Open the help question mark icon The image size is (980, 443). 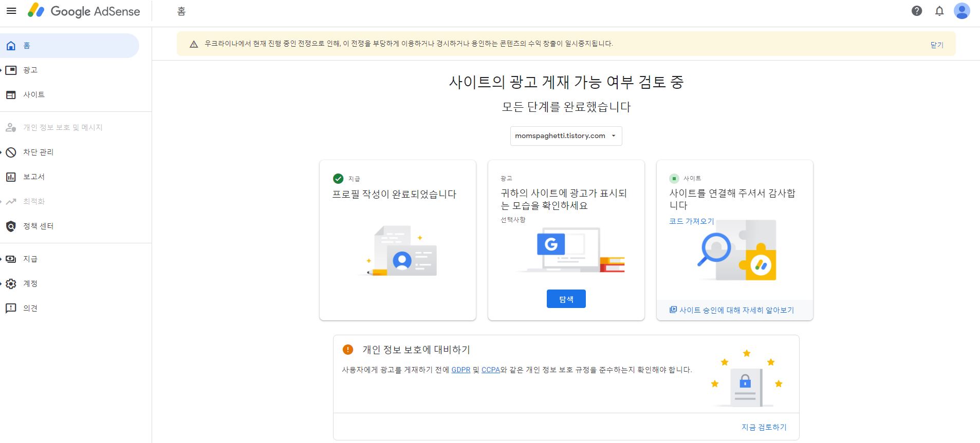tap(917, 11)
